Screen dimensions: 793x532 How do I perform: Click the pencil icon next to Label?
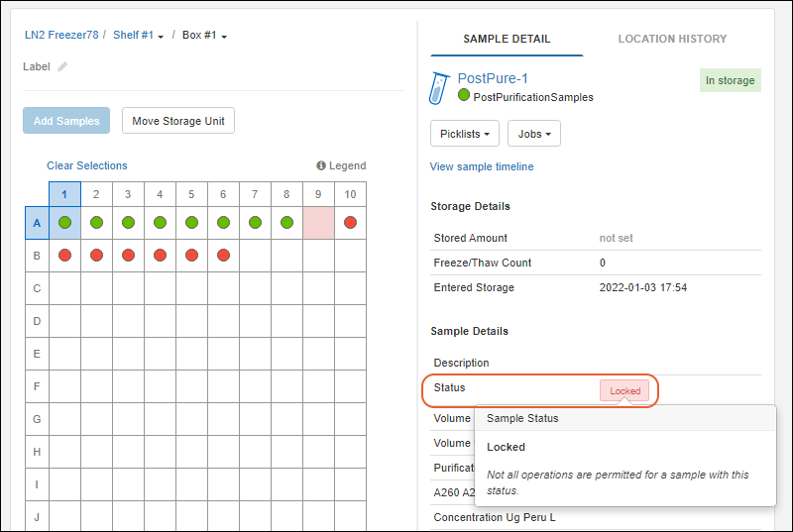pos(62,67)
